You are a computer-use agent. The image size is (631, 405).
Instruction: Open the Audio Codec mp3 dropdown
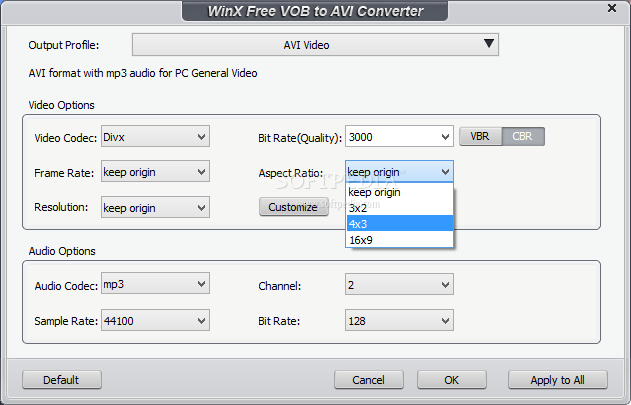(x=155, y=283)
